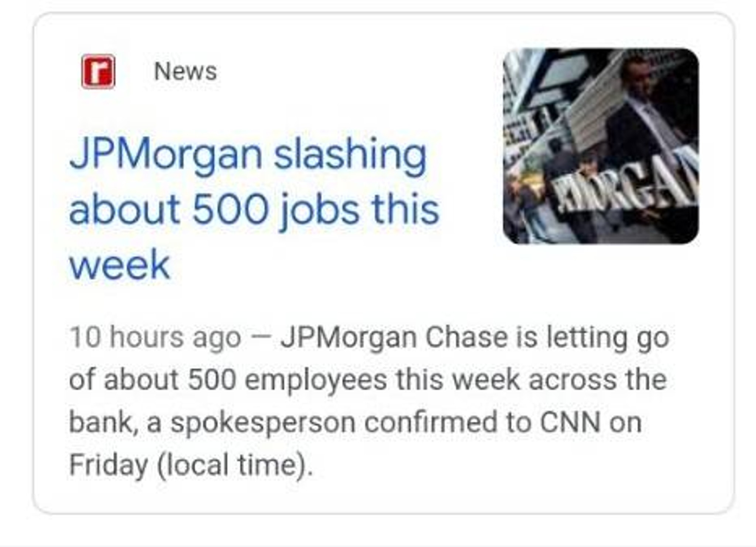Click the word 'JPMorgan' in the headline

166,154
